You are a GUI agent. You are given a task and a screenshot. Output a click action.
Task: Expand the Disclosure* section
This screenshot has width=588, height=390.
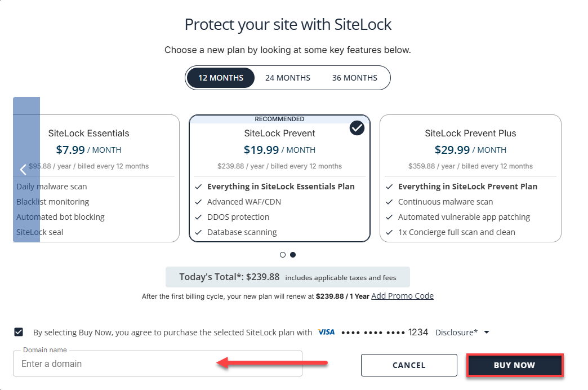click(456, 333)
